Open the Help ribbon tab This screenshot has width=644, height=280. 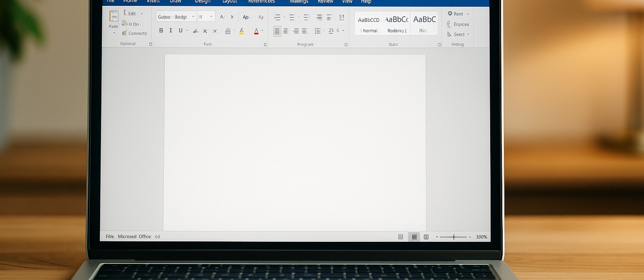[366, 2]
